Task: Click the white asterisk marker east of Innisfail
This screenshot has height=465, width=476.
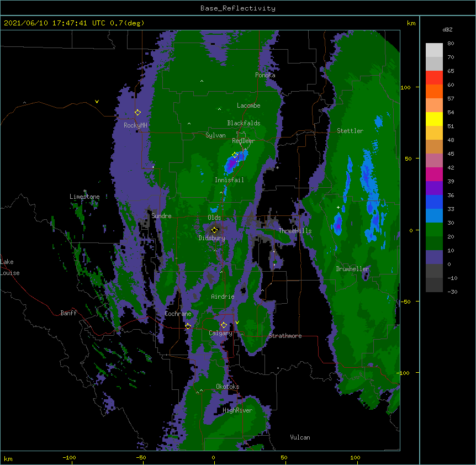Action: [x=277, y=168]
